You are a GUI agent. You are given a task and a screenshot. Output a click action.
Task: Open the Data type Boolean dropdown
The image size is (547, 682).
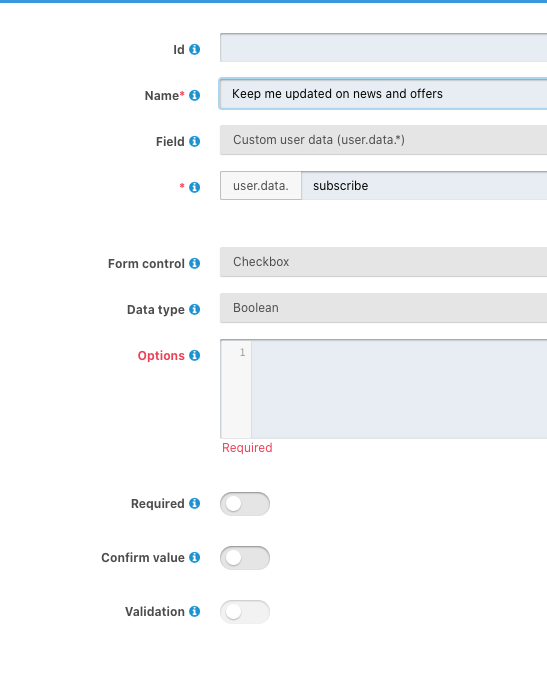(384, 308)
